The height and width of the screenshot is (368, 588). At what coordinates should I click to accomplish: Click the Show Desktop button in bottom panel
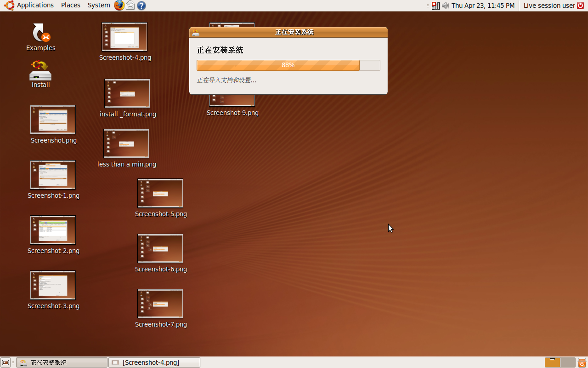tap(6, 362)
